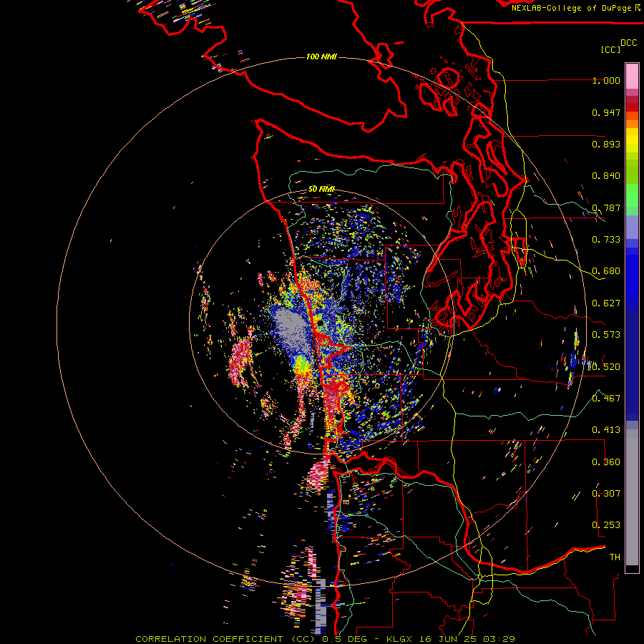Click the 0.573 scale value

click(x=606, y=335)
